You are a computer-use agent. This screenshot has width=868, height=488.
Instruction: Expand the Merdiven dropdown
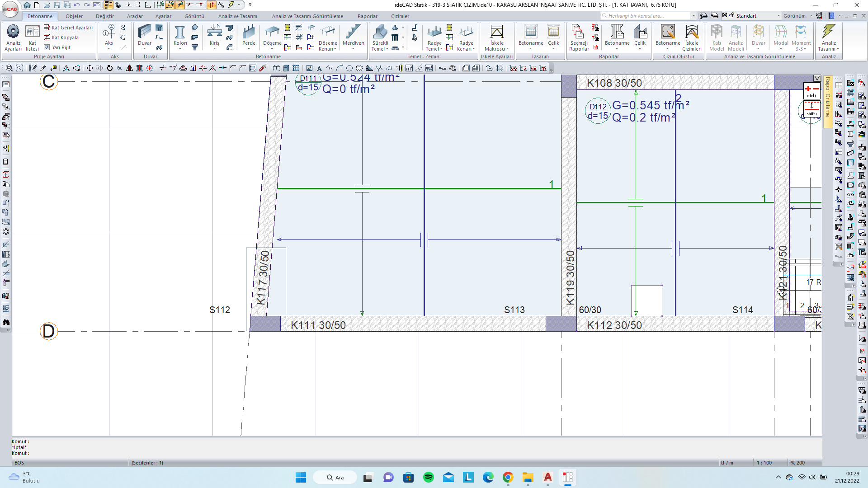pos(353,49)
